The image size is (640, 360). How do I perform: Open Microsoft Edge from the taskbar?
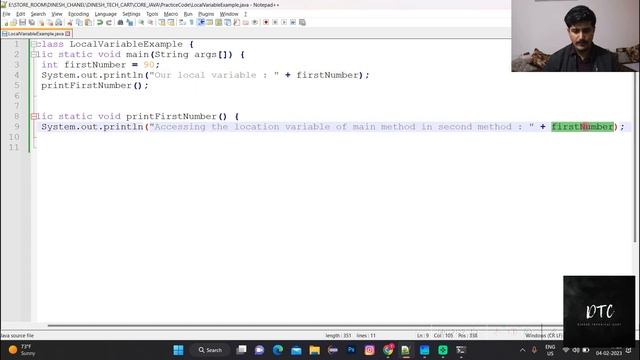pos(278,350)
